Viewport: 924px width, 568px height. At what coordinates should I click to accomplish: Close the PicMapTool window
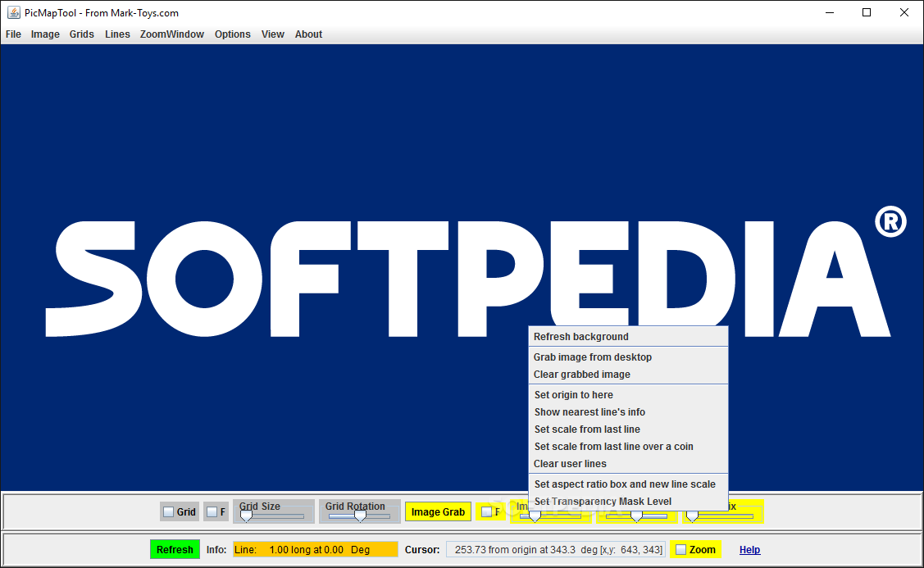pyautogui.click(x=904, y=12)
